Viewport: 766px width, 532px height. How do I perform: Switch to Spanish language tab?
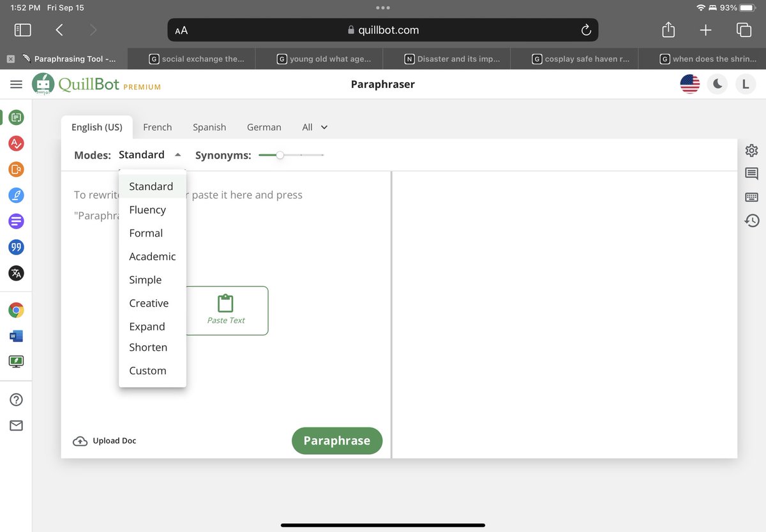[x=209, y=128]
